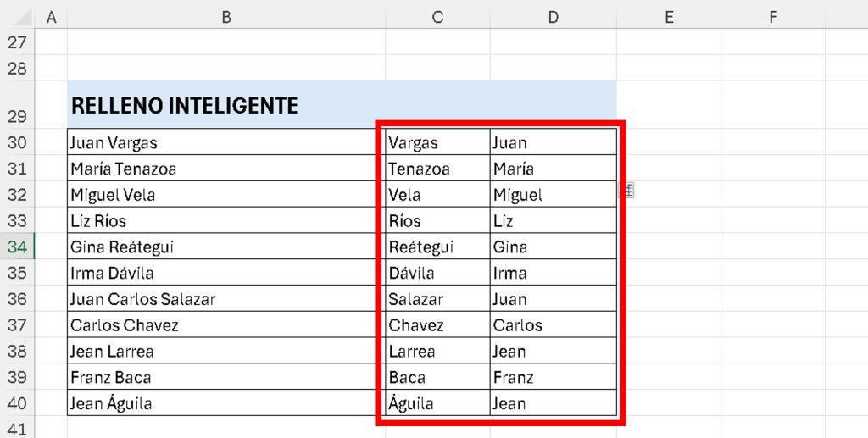Select cell containing Carlos in column D

point(553,324)
